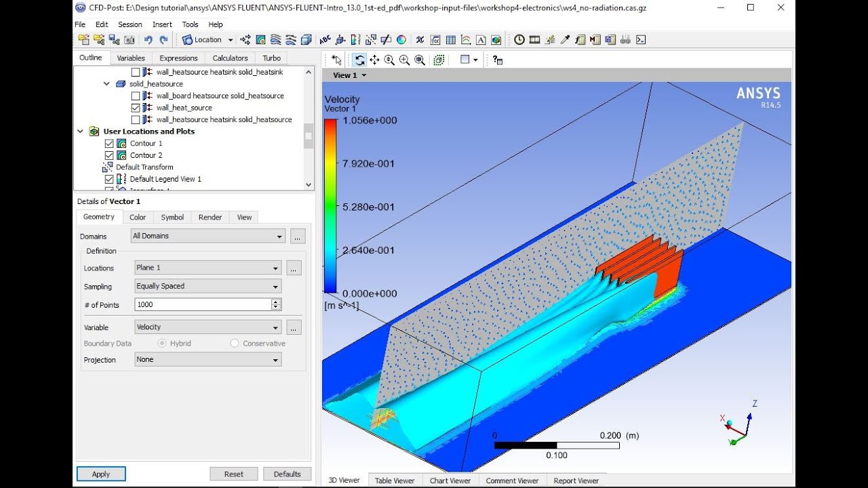The width and height of the screenshot is (868, 488).
Task: Click the Save Picture camera icon
Action: [129, 40]
